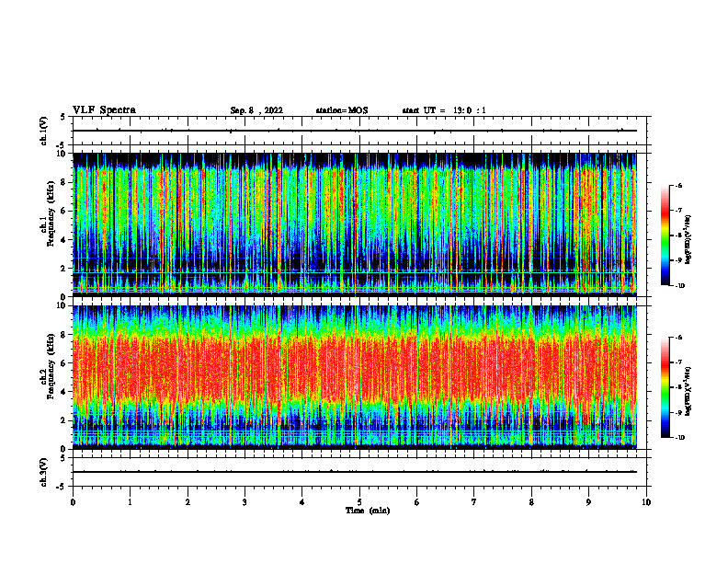The width and height of the screenshot is (728, 563).
Task: Click the ch.2 frequency axis tick "6"
Action: (x=64, y=363)
